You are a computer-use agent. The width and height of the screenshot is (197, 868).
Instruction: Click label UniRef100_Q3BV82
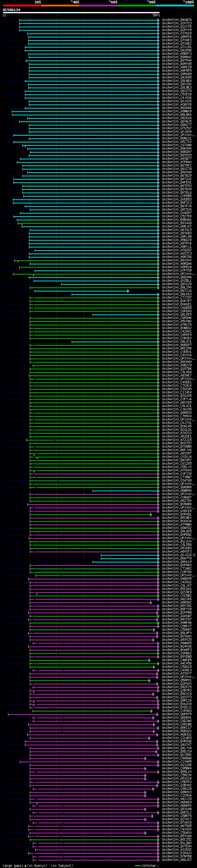point(177,785)
